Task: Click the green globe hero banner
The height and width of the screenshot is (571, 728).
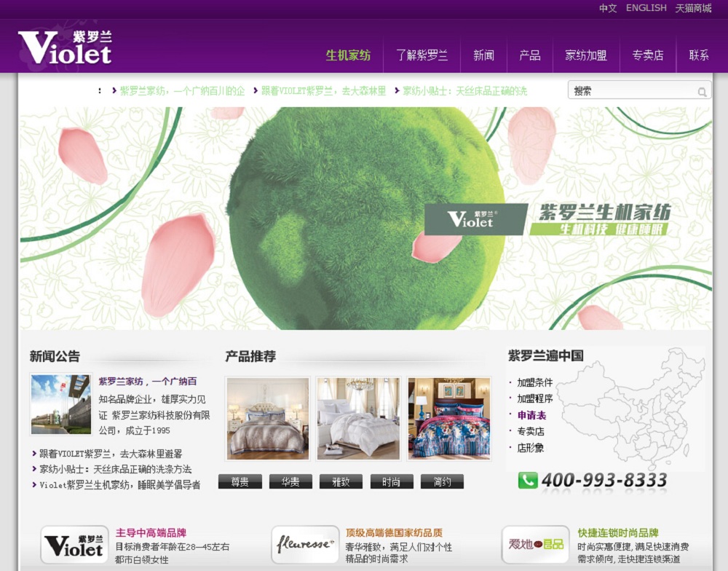Action: click(x=365, y=218)
